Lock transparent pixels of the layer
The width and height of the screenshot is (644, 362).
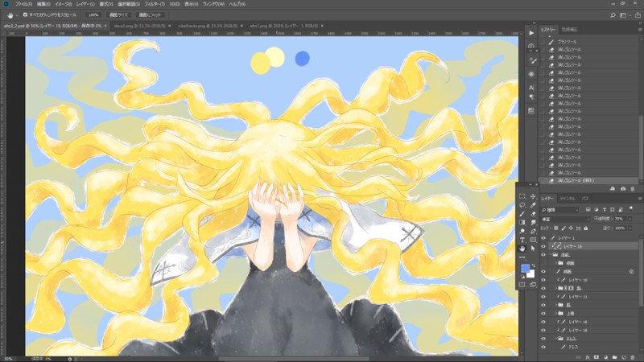point(555,228)
